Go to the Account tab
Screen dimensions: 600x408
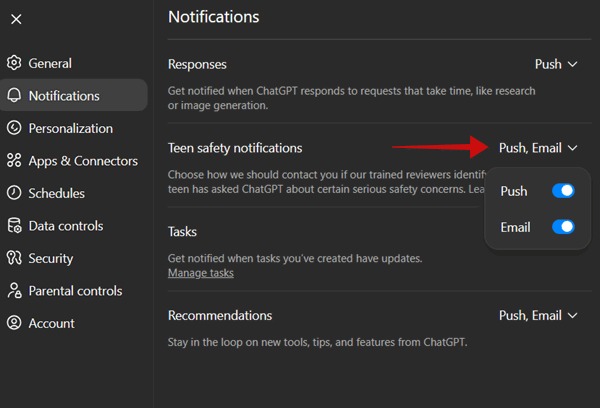coord(74,323)
